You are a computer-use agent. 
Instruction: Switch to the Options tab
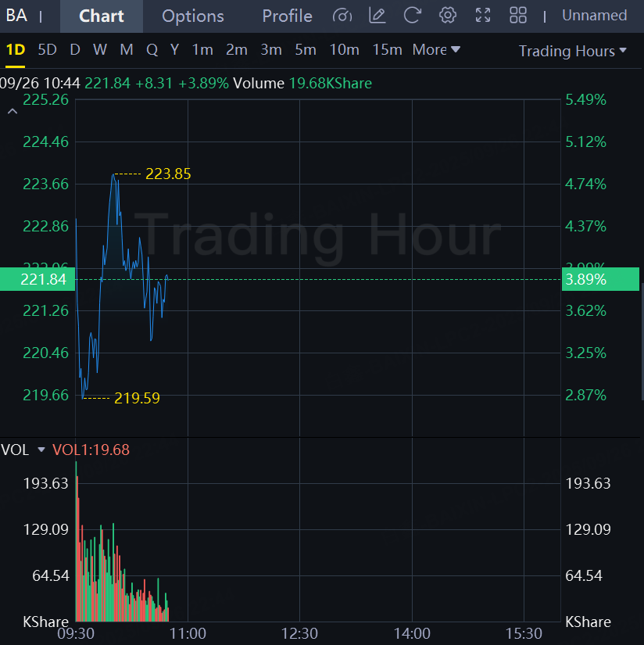193,16
